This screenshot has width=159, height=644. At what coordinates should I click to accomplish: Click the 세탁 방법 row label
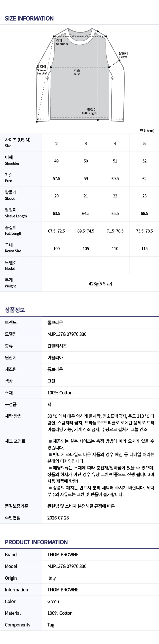(13, 416)
